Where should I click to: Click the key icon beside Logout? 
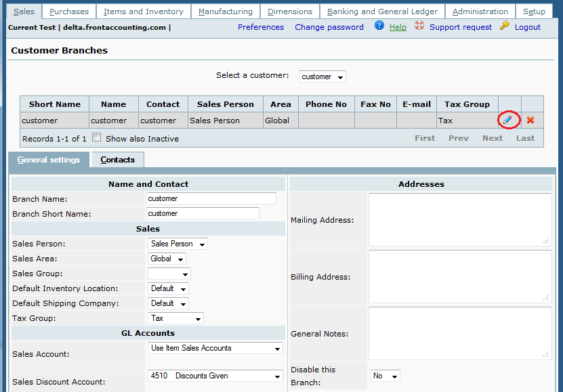click(x=505, y=26)
